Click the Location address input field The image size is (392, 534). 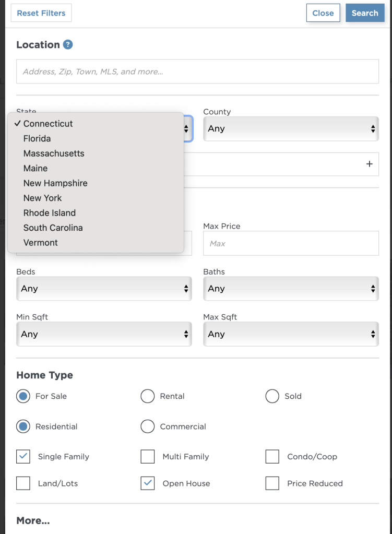pos(197,72)
